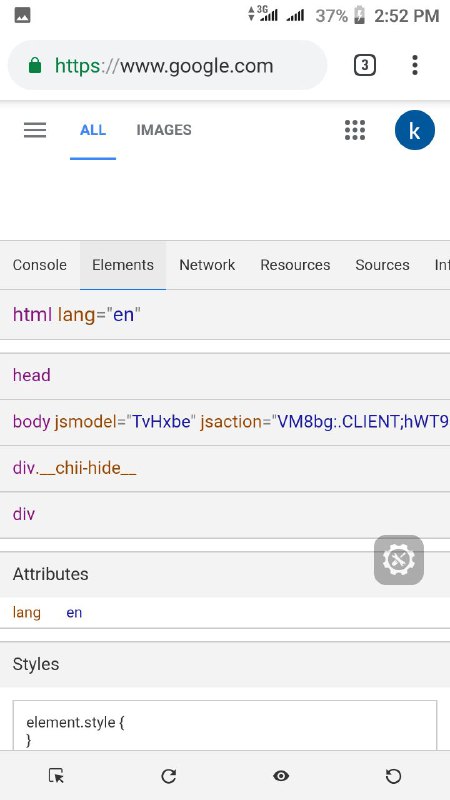
Task: Switch to the Console tab
Action: [40, 265]
